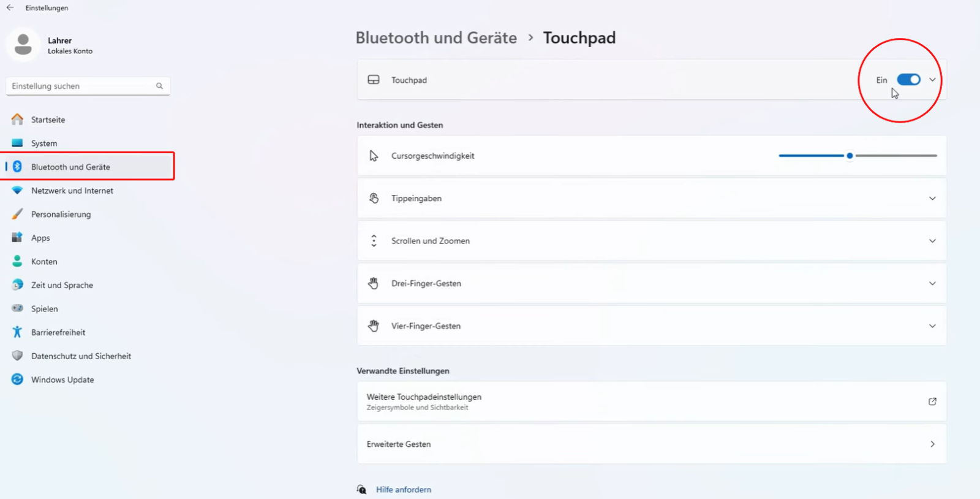980x499 pixels.
Task: Expand the Drei-Finger-Gesten section
Action: pyautogui.click(x=932, y=283)
